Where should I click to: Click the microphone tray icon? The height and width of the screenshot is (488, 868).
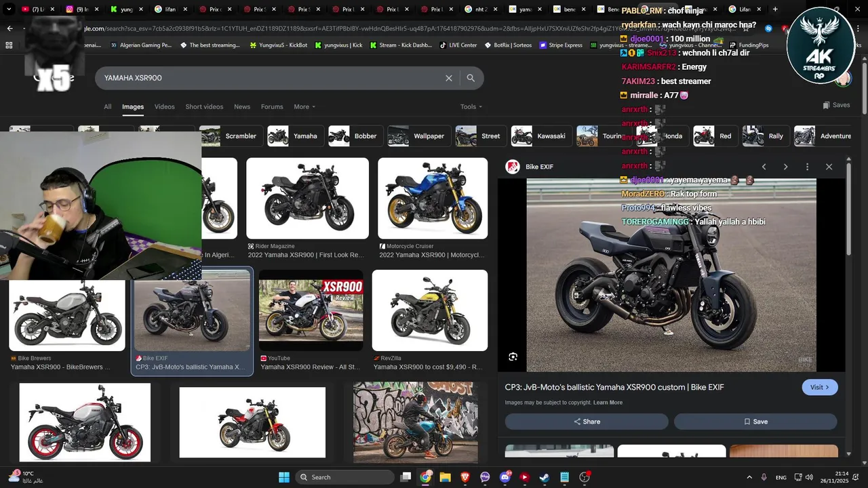tap(764, 477)
